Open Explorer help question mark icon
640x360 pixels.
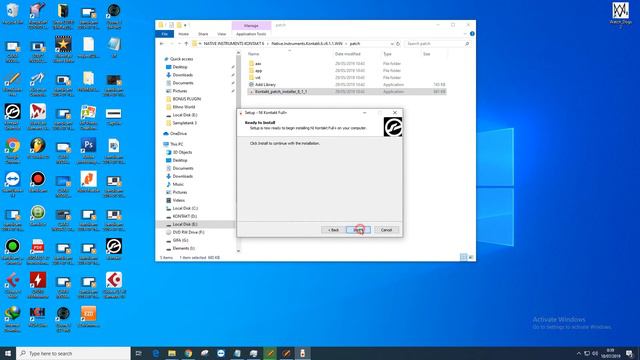click(x=472, y=34)
